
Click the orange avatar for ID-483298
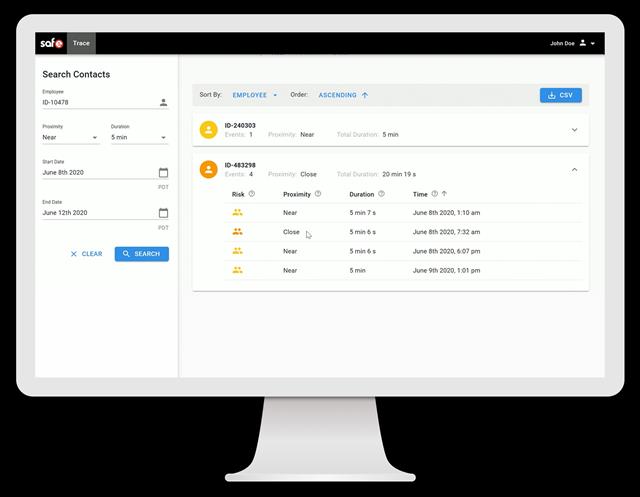[209, 169]
